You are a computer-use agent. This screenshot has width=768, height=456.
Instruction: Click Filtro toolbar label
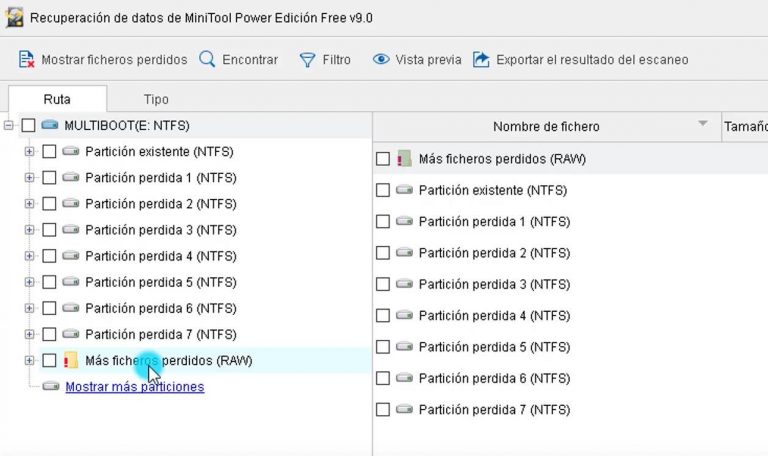point(336,60)
